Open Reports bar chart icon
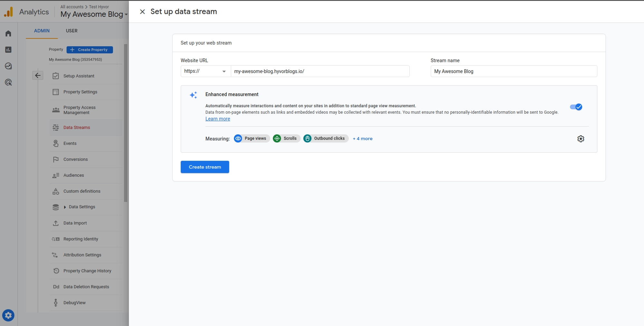Screen dimensions: 644x326 (x=8, y=50)
